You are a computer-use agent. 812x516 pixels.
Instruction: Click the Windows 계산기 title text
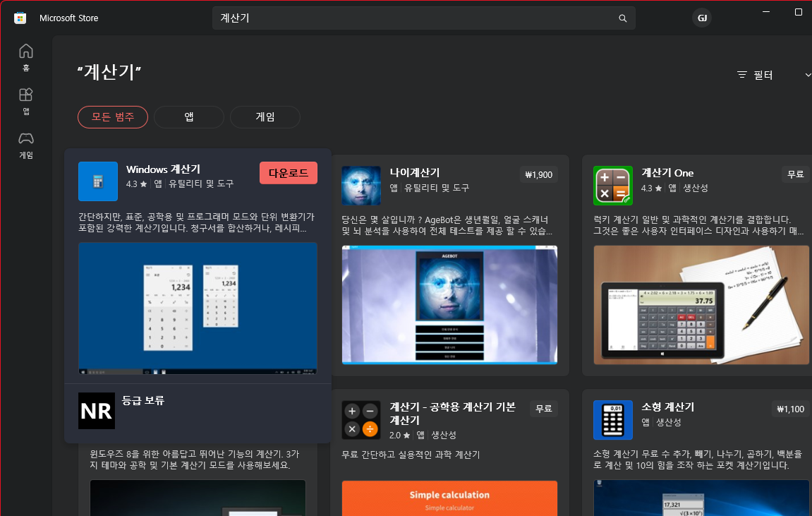coord(163,169)
